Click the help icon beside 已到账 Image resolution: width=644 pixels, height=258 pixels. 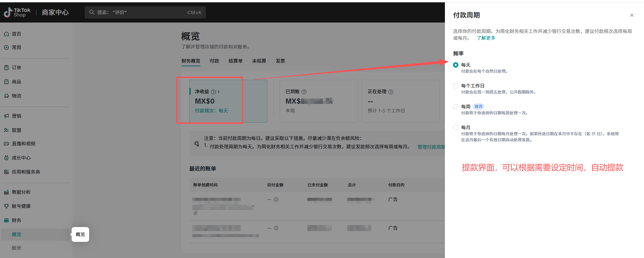point(304,92)
